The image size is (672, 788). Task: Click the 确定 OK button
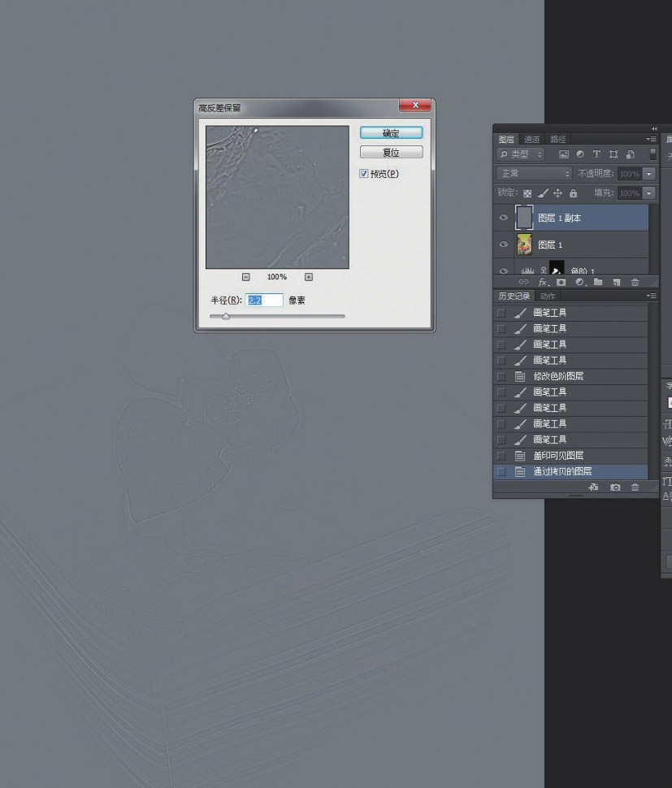(x=391, y=133)
